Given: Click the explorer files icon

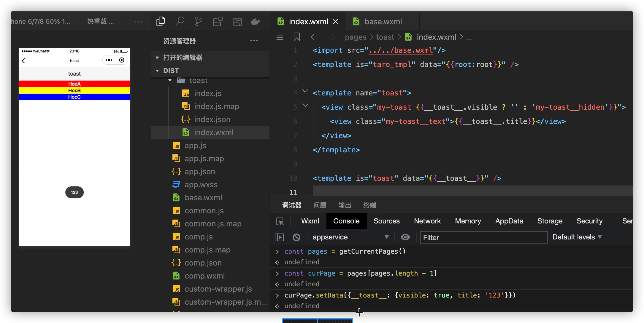Looking at the screenshot, I should (x=161, y=21).
